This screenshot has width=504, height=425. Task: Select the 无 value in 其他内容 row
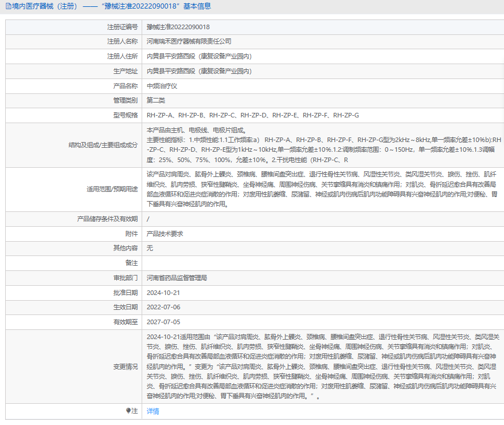tap(150, 248)
